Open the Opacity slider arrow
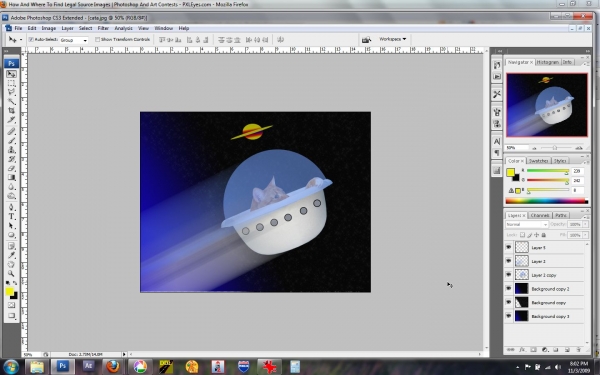This screenshot has height=375, width=600. click(x=585, y=224)
